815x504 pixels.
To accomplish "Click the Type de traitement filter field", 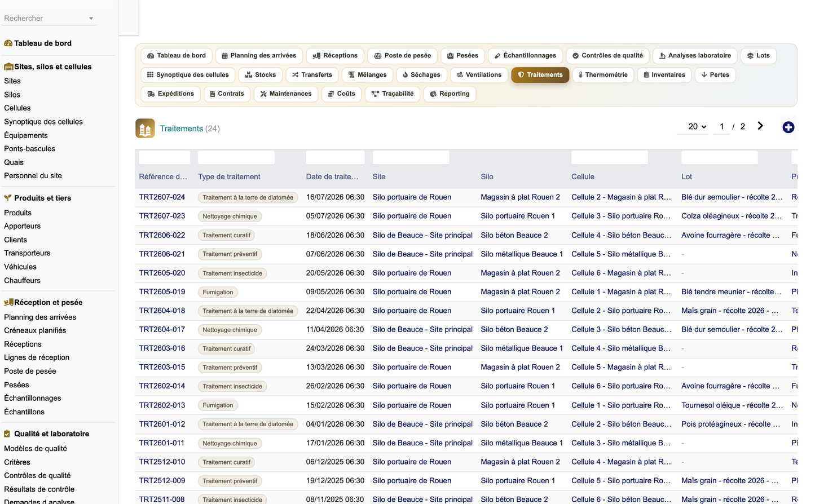I will 236,157.
